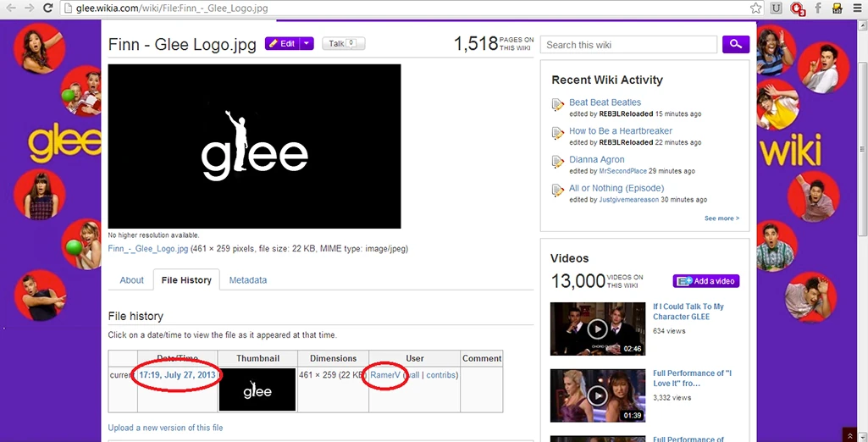Click the Talk button
Viewport: 868px width, 442px height.
click(x=343, y=43)
